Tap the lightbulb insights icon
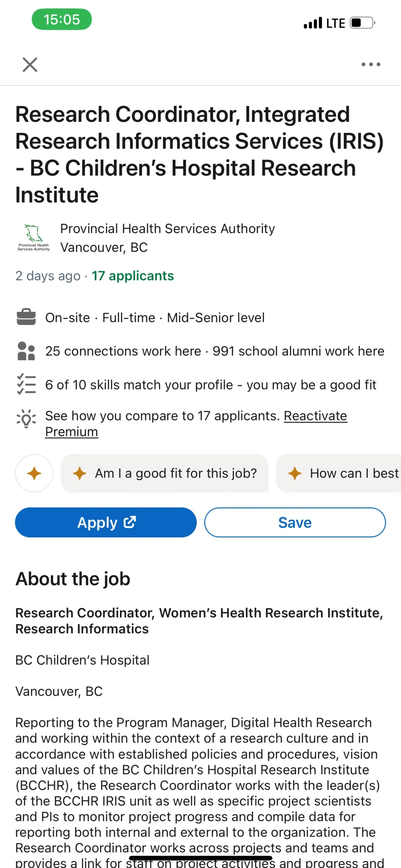This screenshot has height=868, width=401. pos(26,419)
